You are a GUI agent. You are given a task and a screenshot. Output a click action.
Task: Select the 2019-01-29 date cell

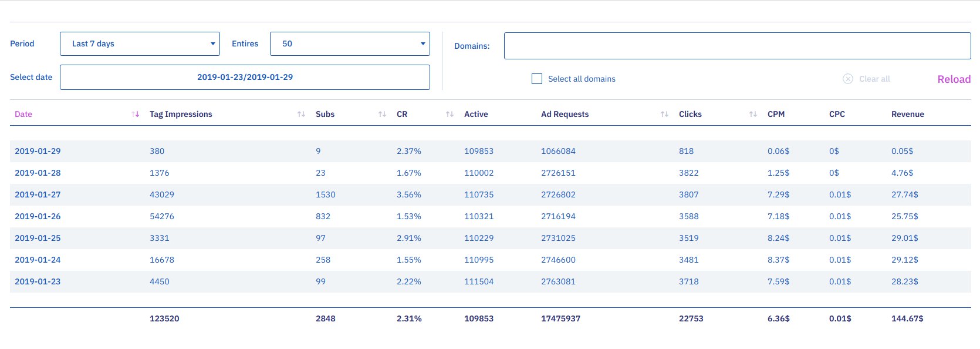38,151
